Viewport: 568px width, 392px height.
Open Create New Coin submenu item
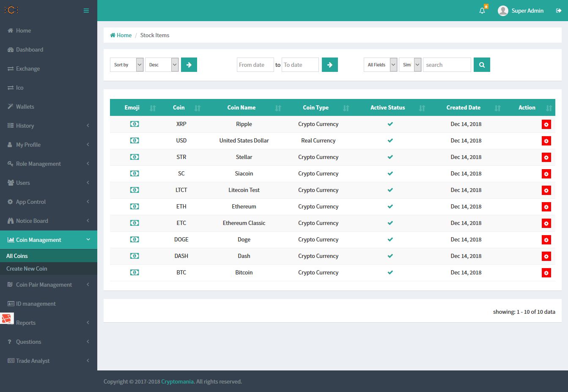[27, 269]
